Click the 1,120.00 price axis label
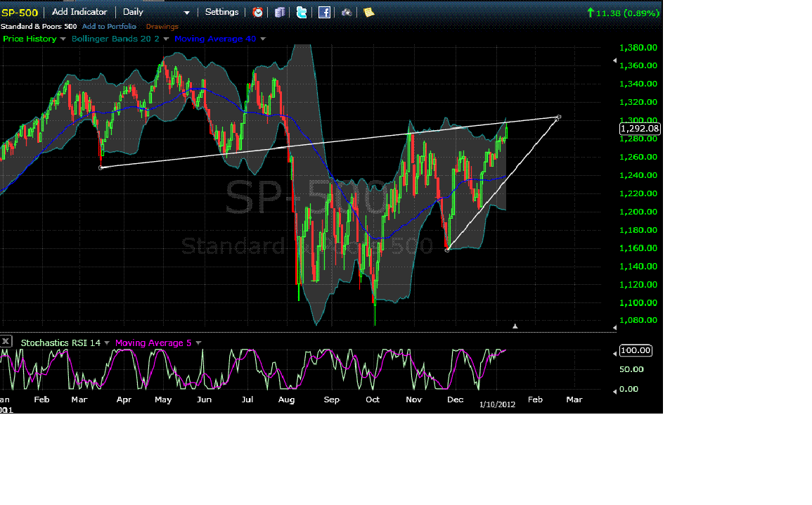 (x=638, y=285)
